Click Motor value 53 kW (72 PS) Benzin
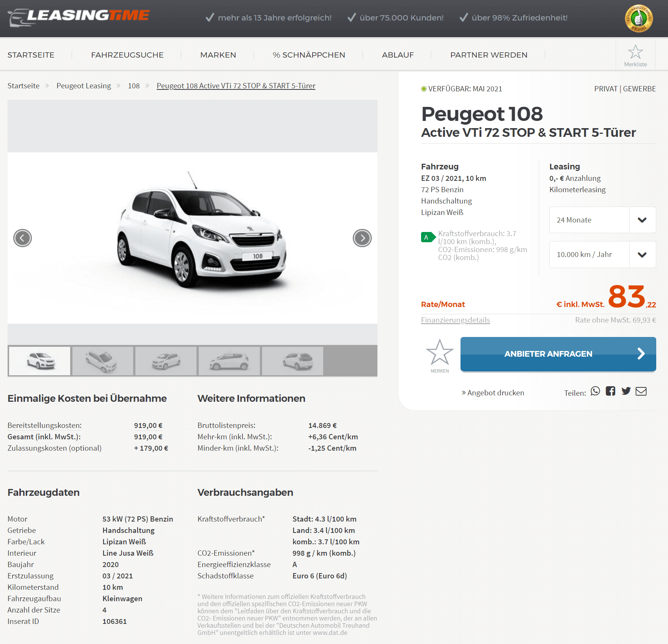 [138, 519]
